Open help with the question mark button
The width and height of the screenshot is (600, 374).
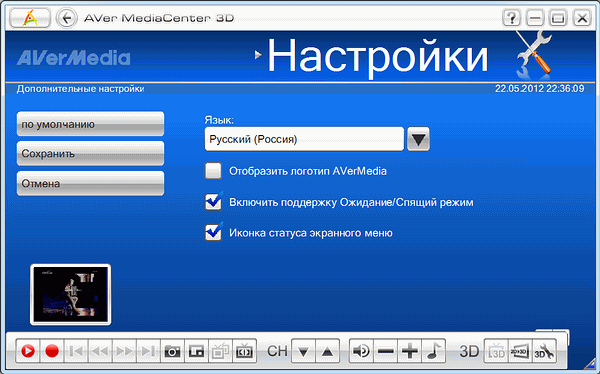click(x=511, y=18)
